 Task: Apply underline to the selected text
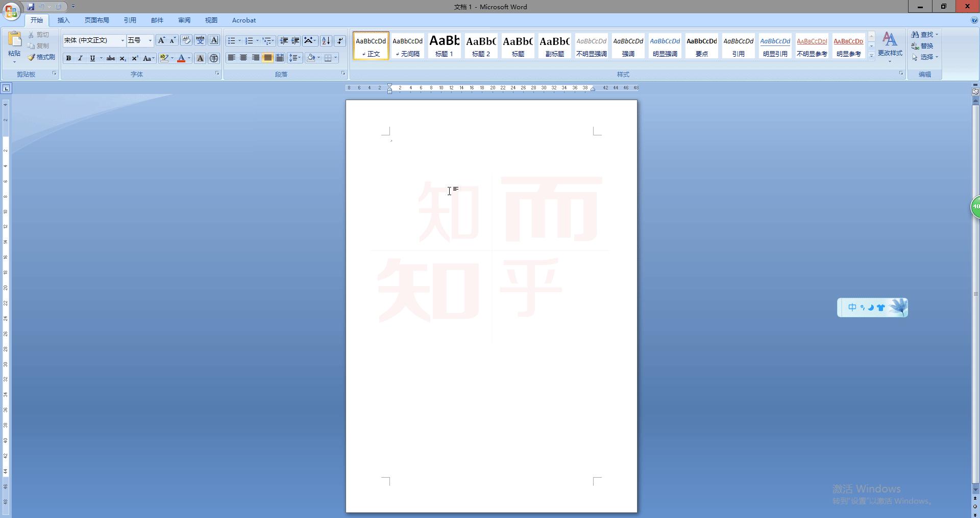click(92, 58)
